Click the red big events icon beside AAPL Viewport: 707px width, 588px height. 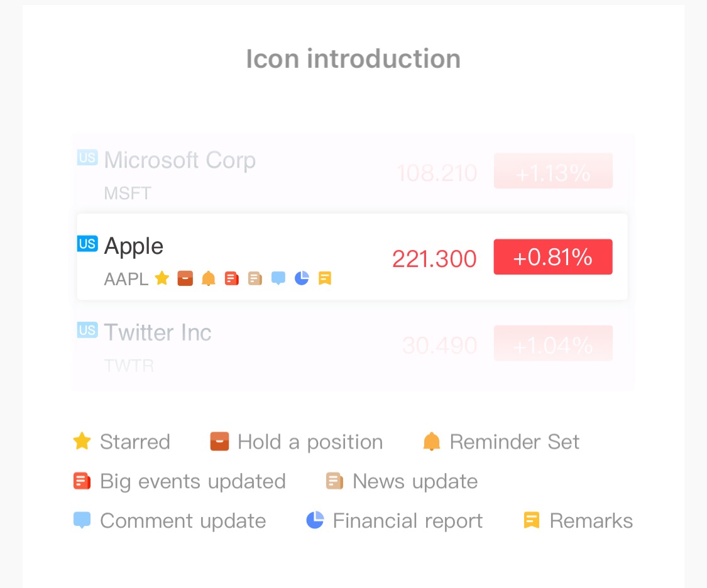[232, 278]
